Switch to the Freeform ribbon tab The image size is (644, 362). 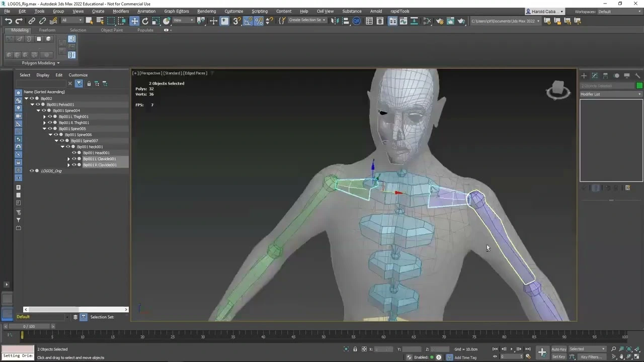pos(47,30)
